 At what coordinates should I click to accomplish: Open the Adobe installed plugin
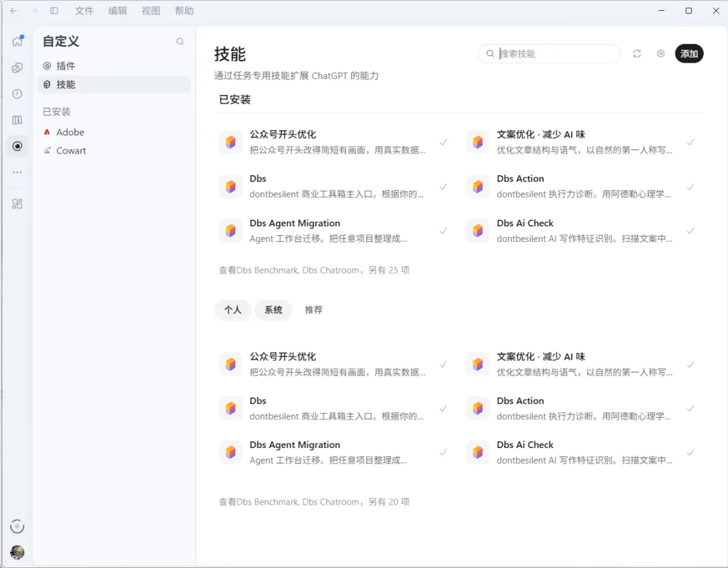click(114, 132)
